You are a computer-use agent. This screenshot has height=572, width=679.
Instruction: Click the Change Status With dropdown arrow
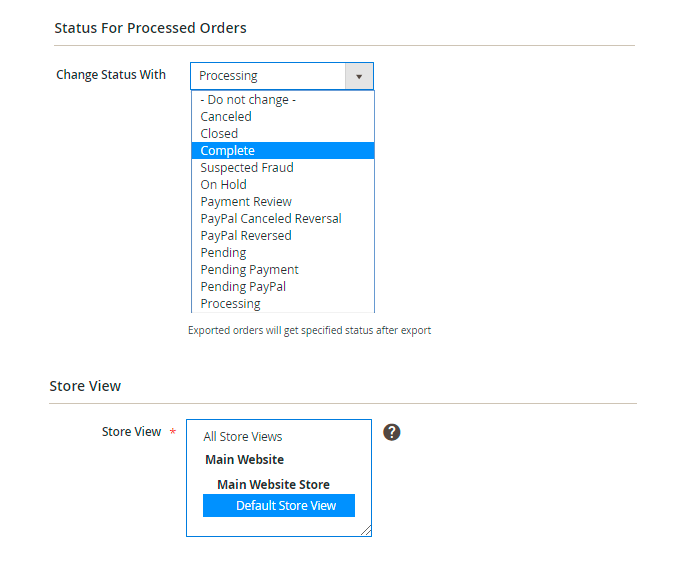(x=359, y=76)
